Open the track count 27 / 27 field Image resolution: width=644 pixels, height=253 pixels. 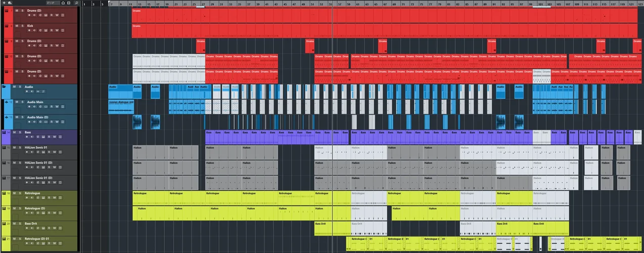[53, 3]
